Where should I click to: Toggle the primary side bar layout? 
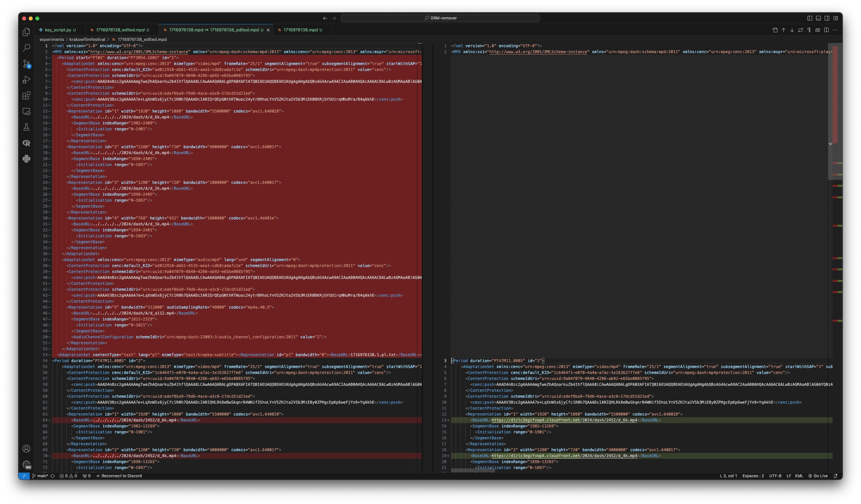coord(809,18)
